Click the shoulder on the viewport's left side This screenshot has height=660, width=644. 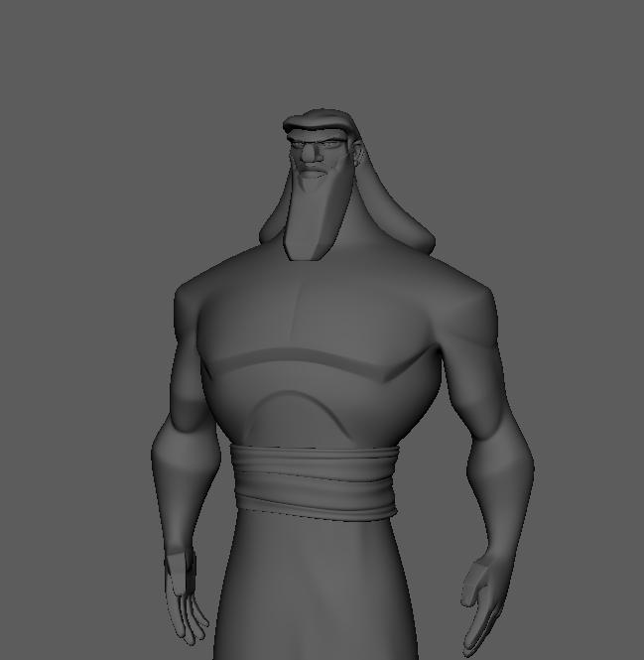[198, 298]
